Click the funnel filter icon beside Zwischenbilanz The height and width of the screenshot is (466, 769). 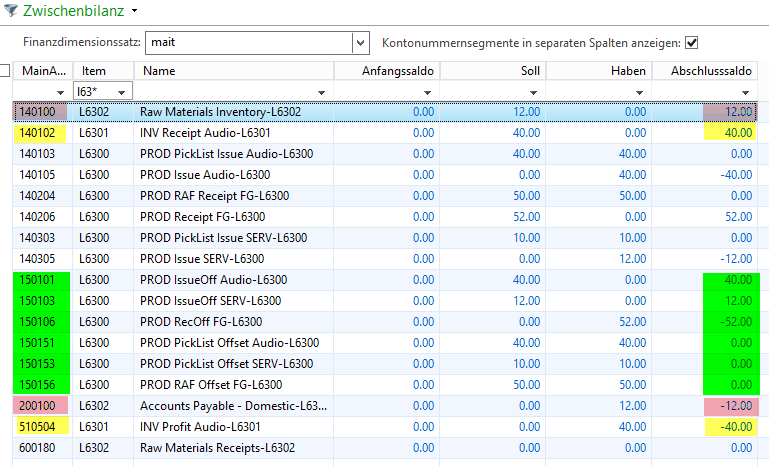(11, 10)
